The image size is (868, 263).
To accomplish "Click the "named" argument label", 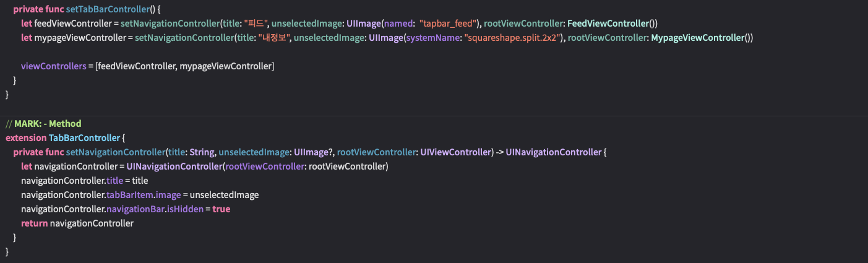I will click(398, 24).
